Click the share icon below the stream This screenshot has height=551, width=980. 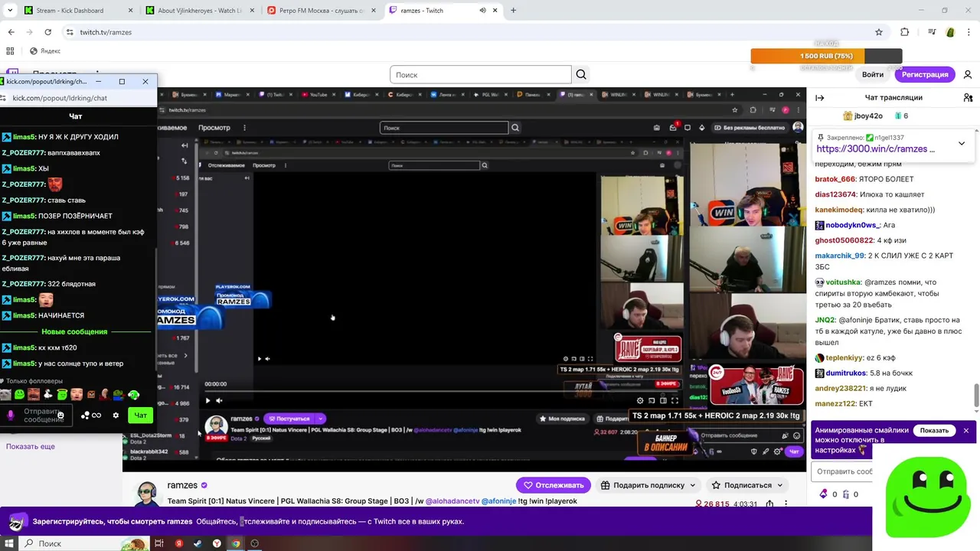[769, 504]
